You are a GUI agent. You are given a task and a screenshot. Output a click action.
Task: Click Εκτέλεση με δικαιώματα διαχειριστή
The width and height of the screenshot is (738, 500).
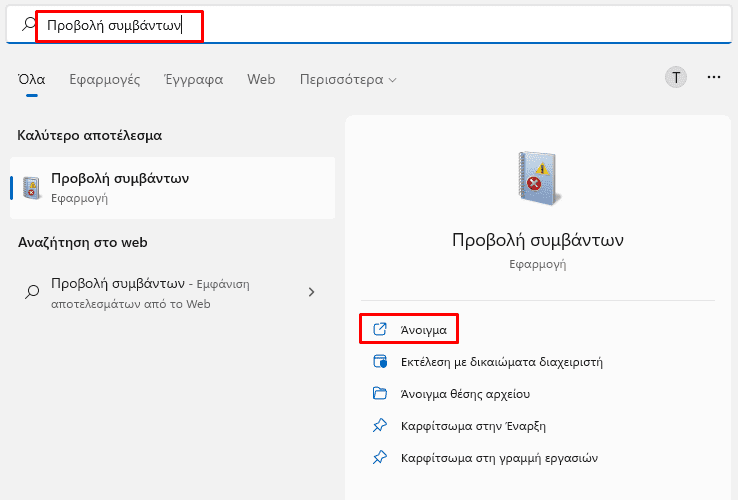pos(500,361)
